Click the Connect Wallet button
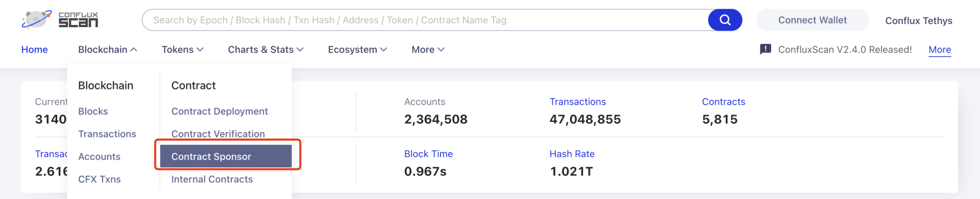This screenshot has width=980, height=199. pos(812,20)
